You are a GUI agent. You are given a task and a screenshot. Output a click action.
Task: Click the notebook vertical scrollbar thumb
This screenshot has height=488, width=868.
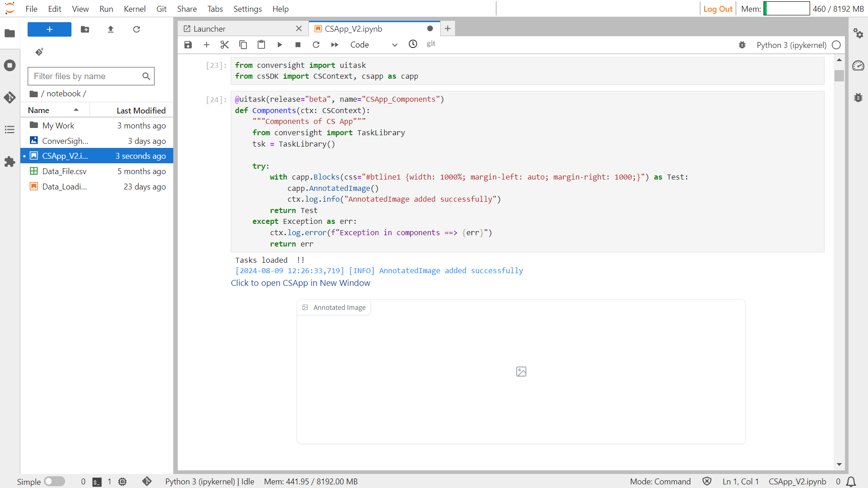[x=839, y=76]
